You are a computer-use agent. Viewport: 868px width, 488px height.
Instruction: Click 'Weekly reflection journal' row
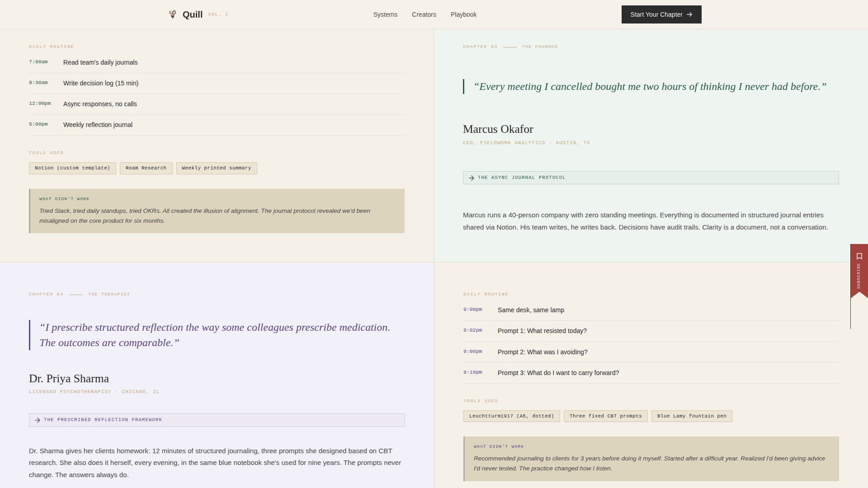coord(217,125)
